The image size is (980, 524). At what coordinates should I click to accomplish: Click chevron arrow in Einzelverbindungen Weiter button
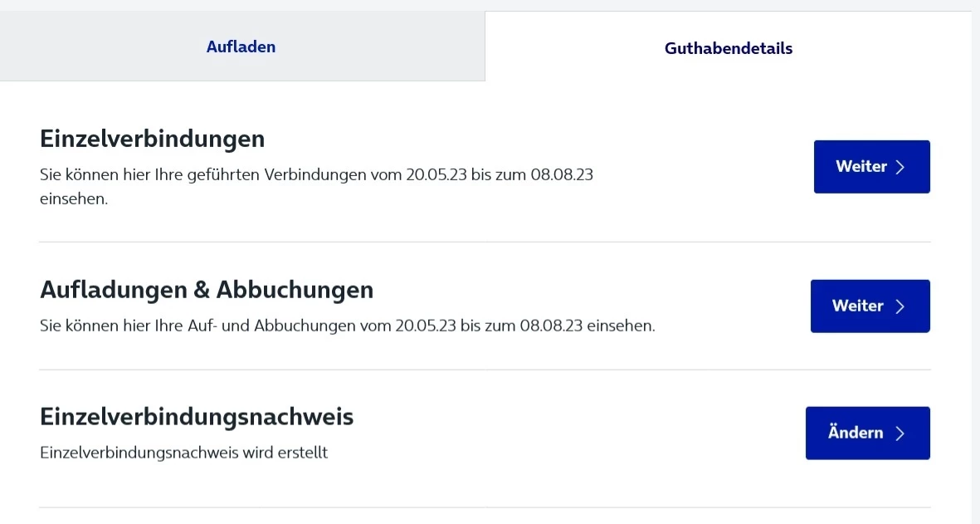click(x=901, y=167)
